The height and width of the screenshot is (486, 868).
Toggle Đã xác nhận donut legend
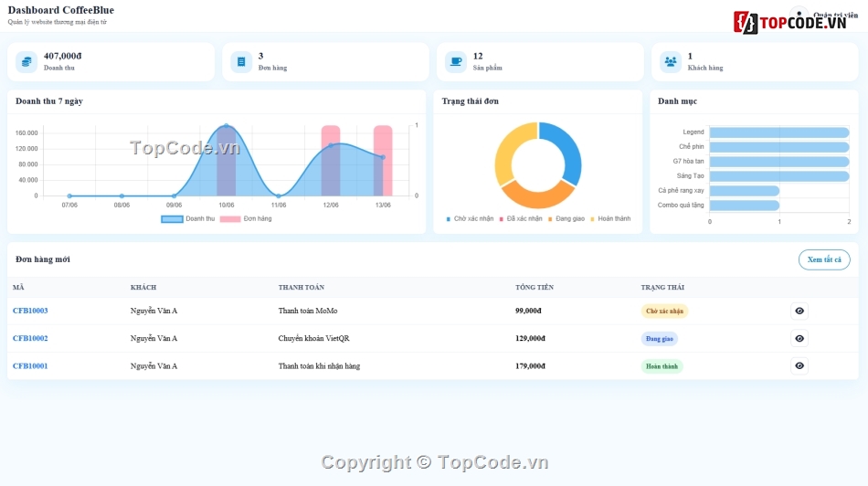coord(521,218)
